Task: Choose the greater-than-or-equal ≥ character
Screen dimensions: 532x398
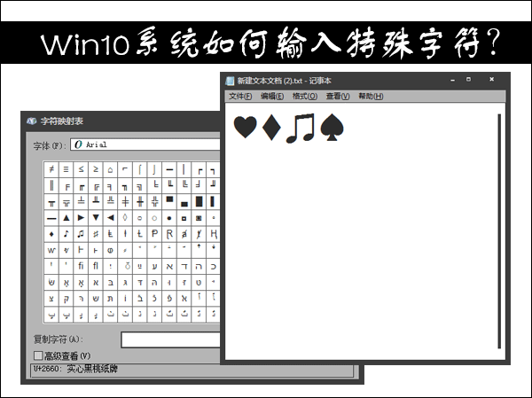Action: click(96, 169)
